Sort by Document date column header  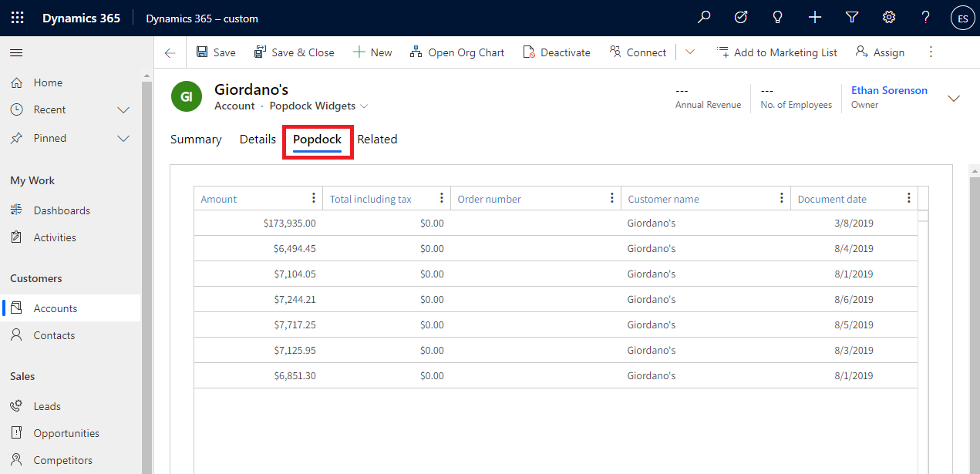(x=833, y=199)
